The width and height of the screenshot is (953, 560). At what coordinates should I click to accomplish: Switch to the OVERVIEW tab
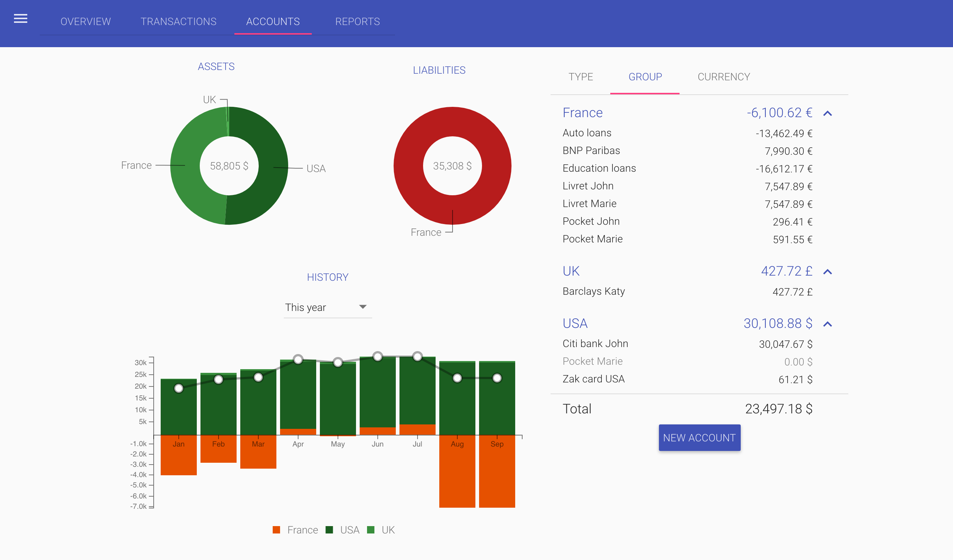tap(85, 22)
